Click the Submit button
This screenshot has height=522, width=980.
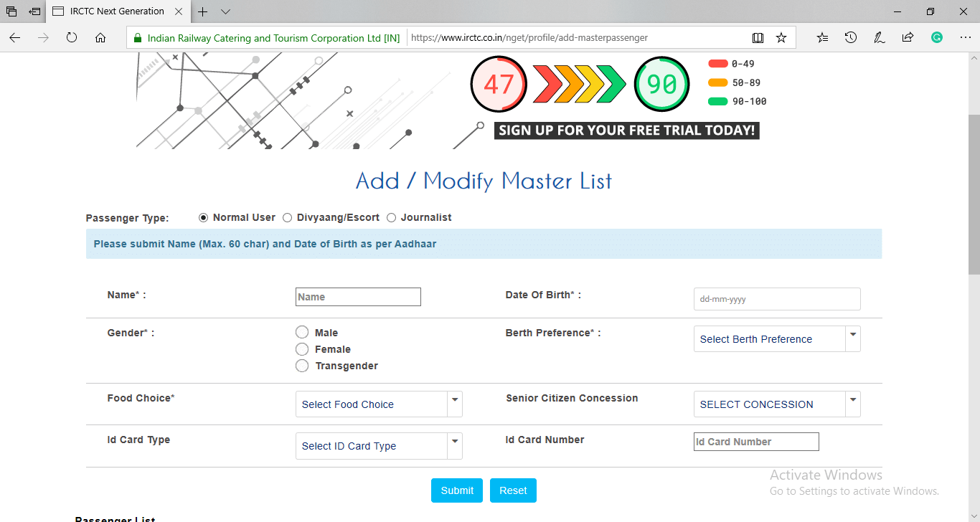(x=457, y=490)
